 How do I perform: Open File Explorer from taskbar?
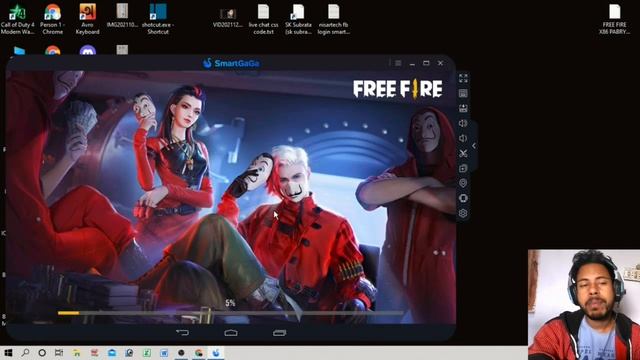pyautogui.click(x=77, y=353)
